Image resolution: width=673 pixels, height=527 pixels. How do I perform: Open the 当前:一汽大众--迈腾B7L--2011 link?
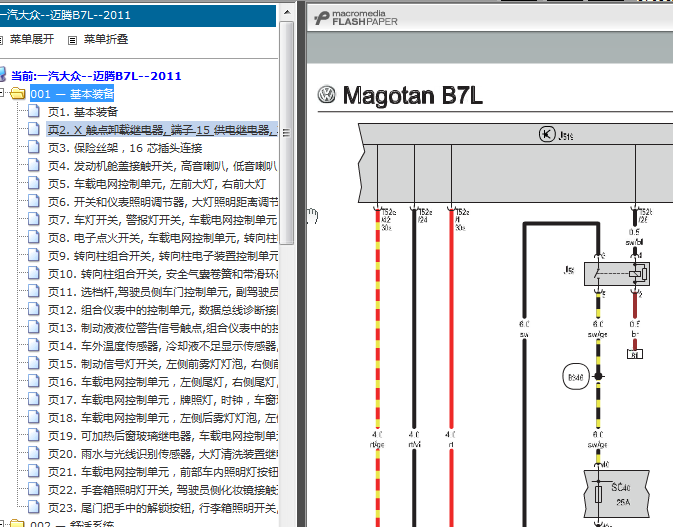pos(96,76)
